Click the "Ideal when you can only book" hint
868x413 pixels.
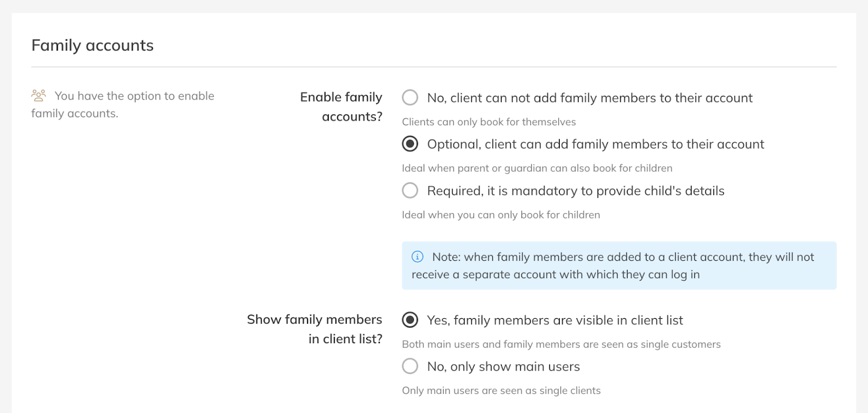(501, 215)
